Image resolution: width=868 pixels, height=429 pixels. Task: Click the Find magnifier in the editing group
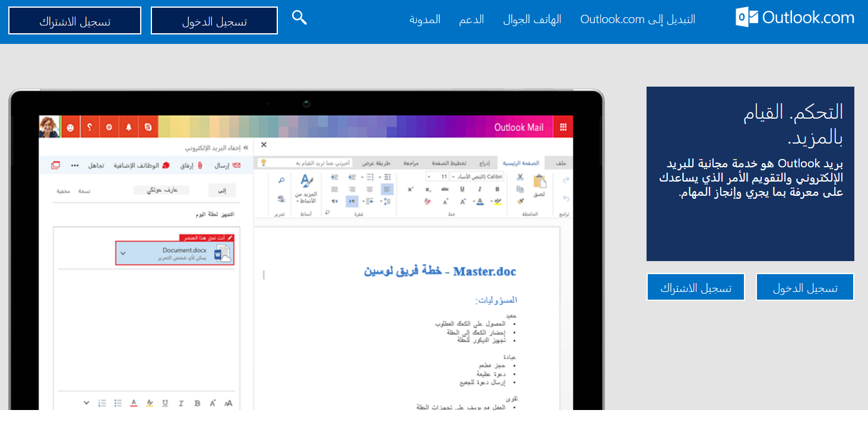(281, 180)
